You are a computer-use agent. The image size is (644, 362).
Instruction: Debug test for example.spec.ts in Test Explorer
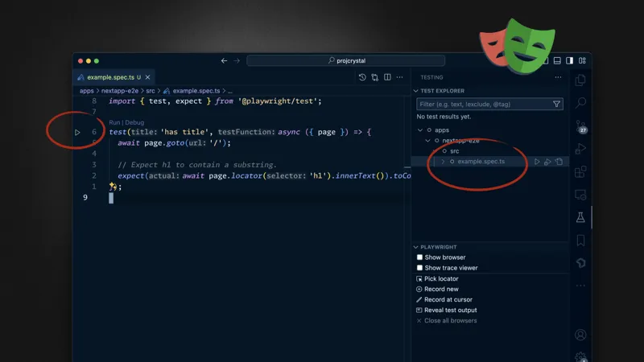548,162
